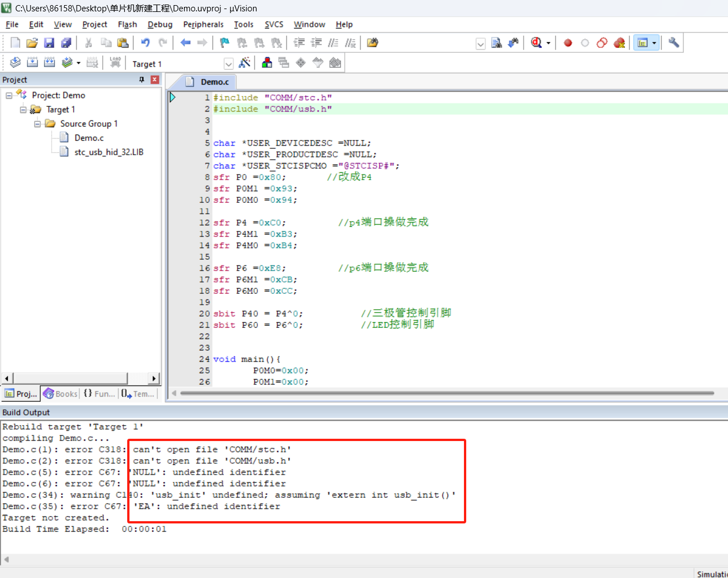Indent the selected lines

299,43
